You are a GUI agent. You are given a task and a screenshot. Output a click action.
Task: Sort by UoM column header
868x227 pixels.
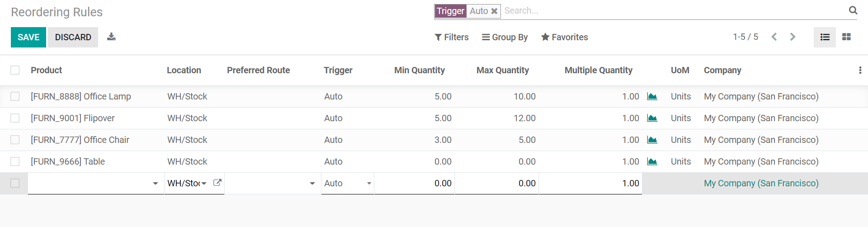[680, 70]
